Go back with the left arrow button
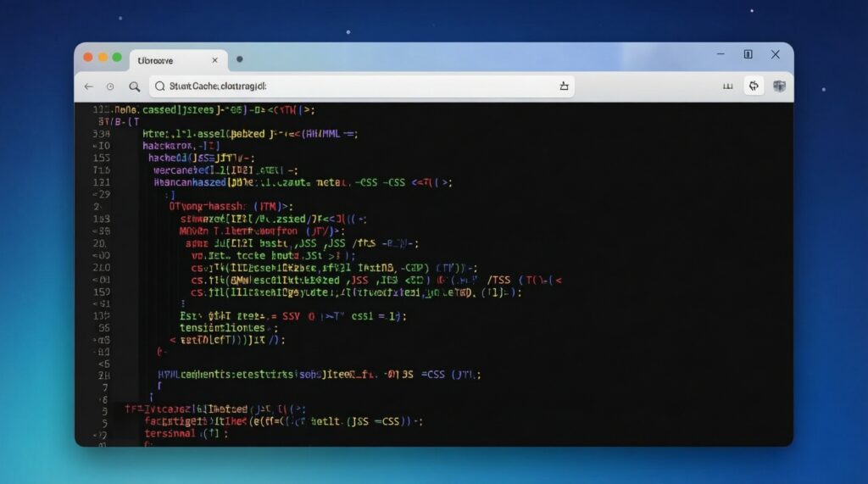This screenshot has width=868, height=484. (88, 86)
